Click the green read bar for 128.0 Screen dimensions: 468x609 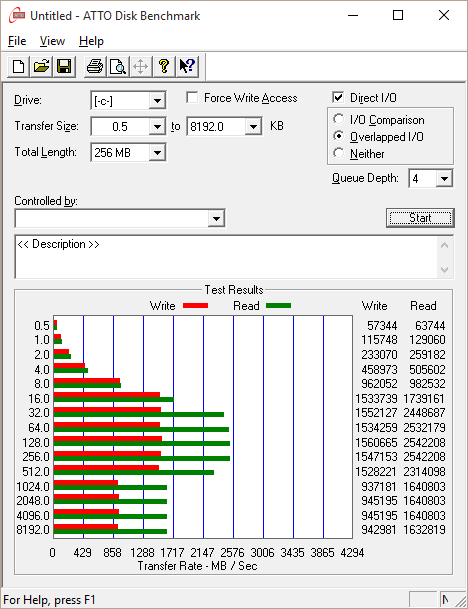(x=142, y=444)
